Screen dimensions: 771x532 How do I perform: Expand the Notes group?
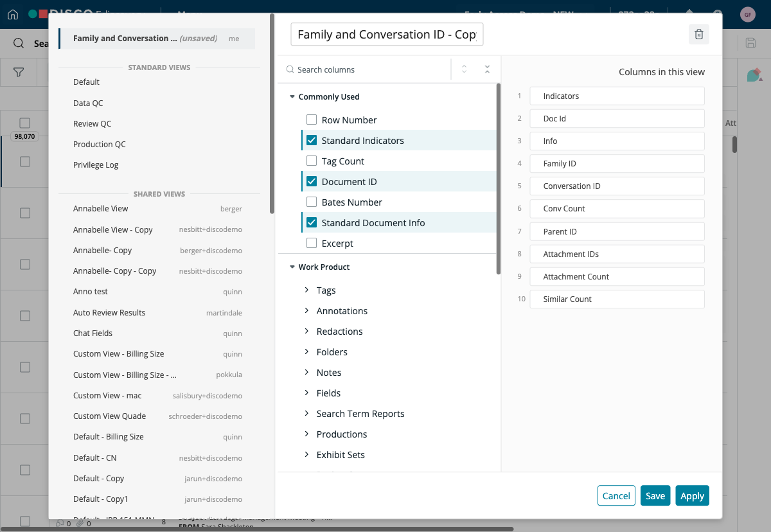coord(306,373)
